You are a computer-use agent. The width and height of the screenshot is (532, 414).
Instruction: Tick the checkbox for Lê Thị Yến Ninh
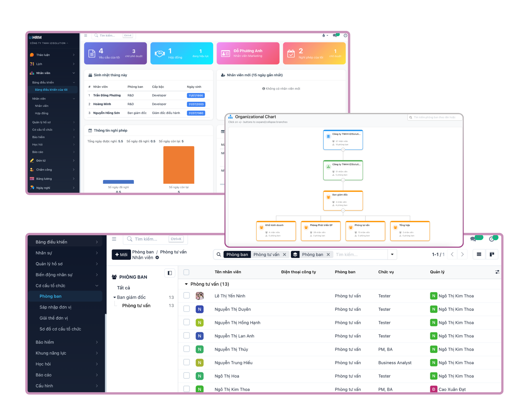(x=186, y=295)
